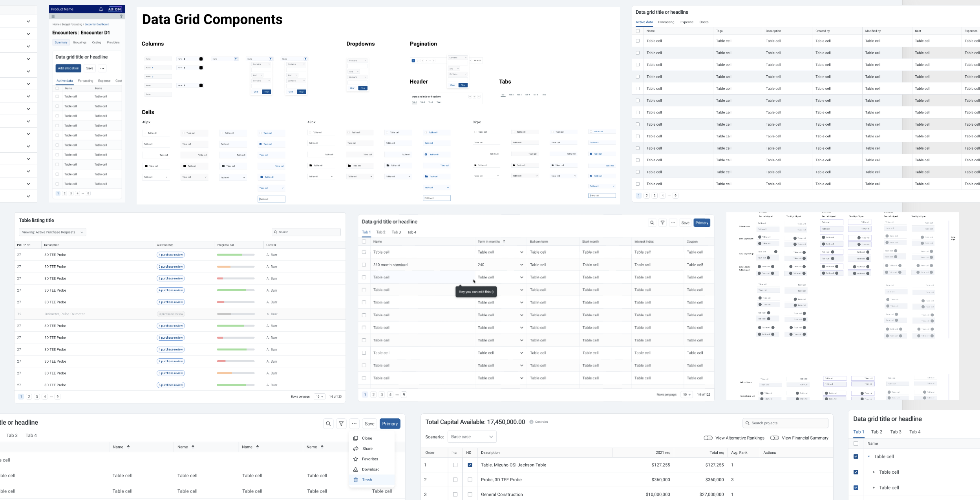
Task: Click the search magnifier icon next to the Primary button
Action: click(328, 424)
